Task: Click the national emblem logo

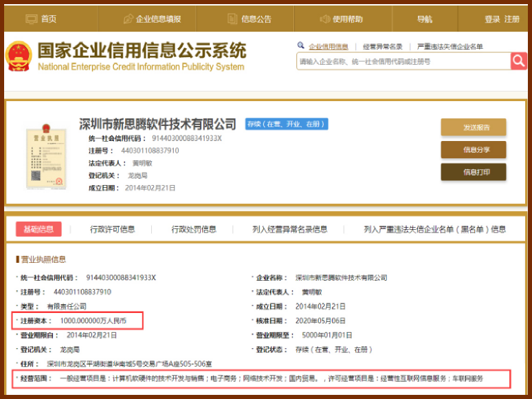Action: (19, 56)
